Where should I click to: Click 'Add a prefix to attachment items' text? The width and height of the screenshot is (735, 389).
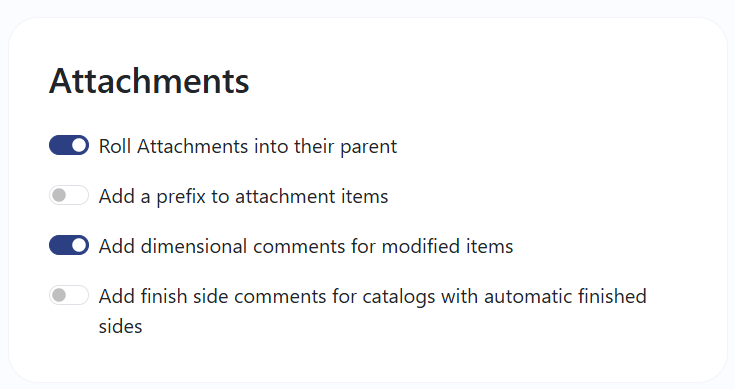(244, 196)
